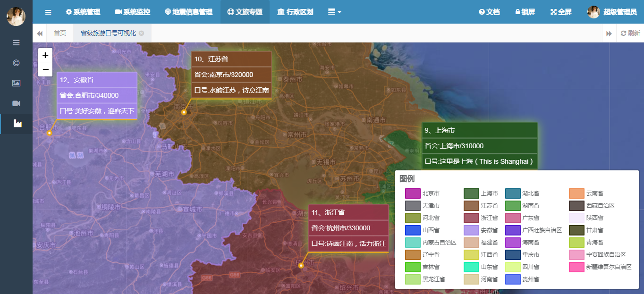This screenshot has width=644, height=294.
Task: Open the 系统管理 menu
Action: tap(82, 12)
